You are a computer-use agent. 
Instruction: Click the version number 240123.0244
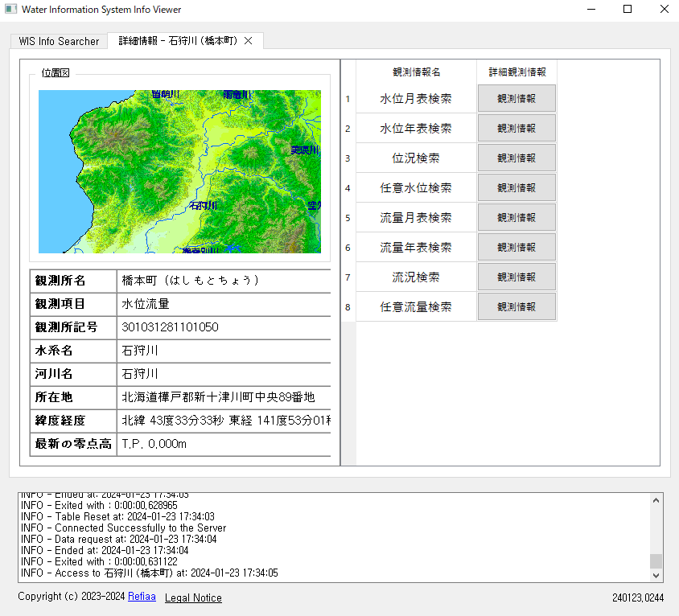[637, 598]
